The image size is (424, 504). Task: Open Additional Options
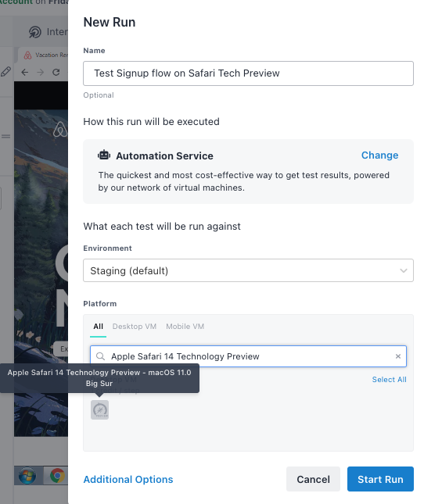coord(128,479)
